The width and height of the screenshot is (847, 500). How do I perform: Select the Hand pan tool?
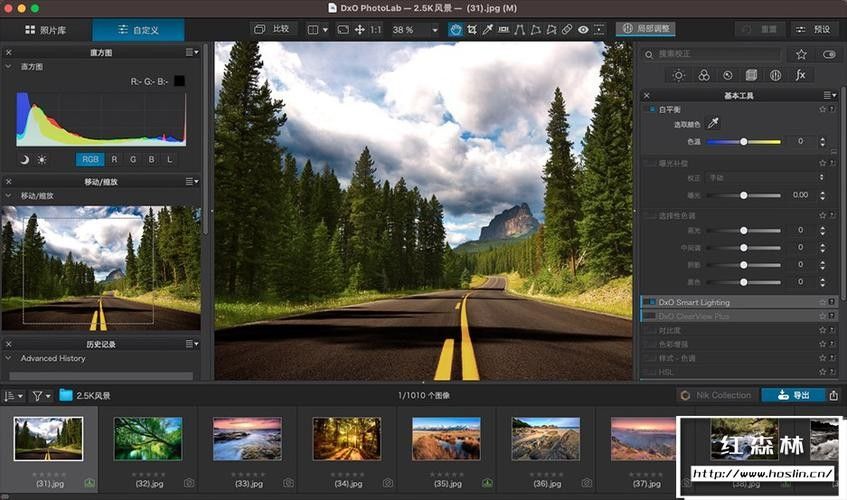pyautogui.click(x=455, y=30)
